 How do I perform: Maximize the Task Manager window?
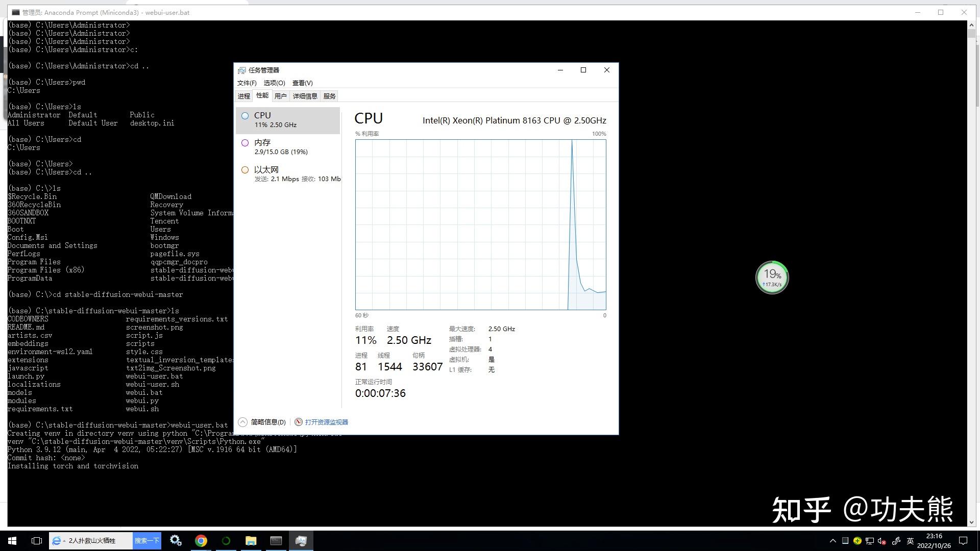tap(583, 70)
